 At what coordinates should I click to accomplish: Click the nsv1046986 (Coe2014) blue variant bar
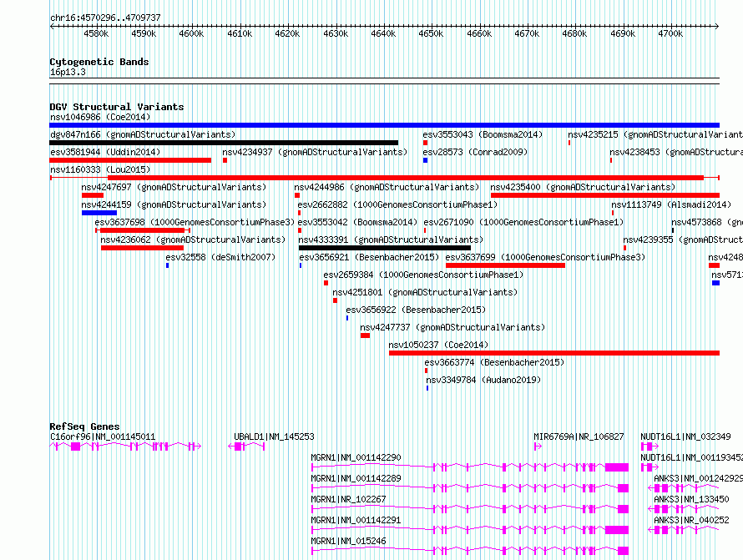[x=384, y=125]
